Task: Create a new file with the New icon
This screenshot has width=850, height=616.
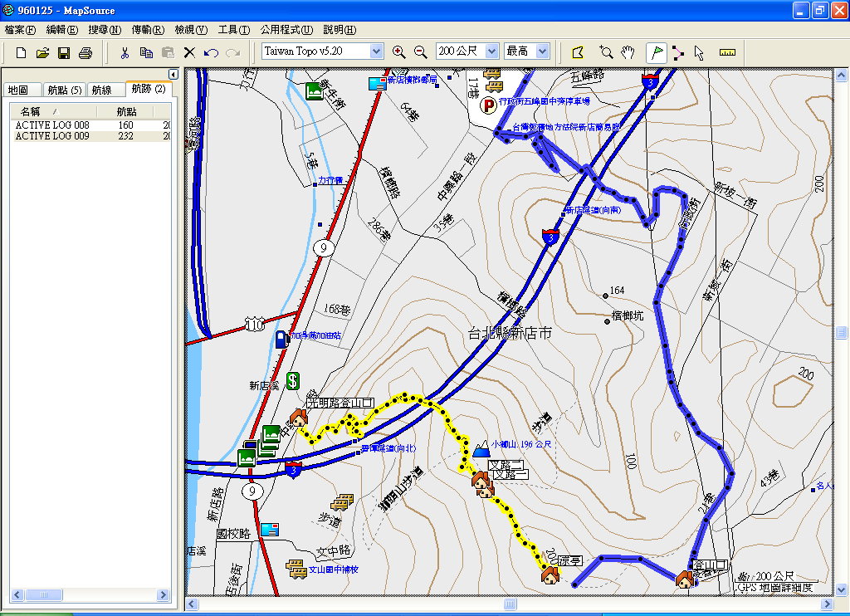Action: 21,52
